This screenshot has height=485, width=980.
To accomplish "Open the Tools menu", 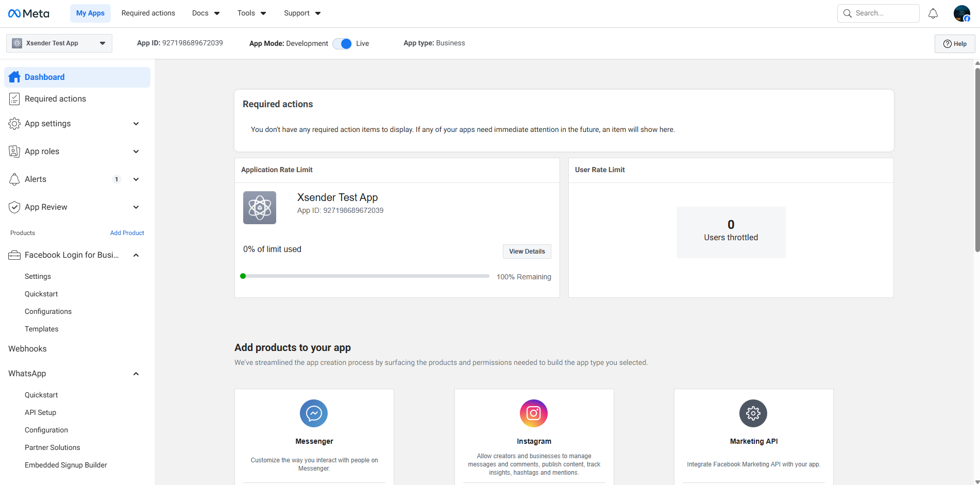I will point(251,13).
